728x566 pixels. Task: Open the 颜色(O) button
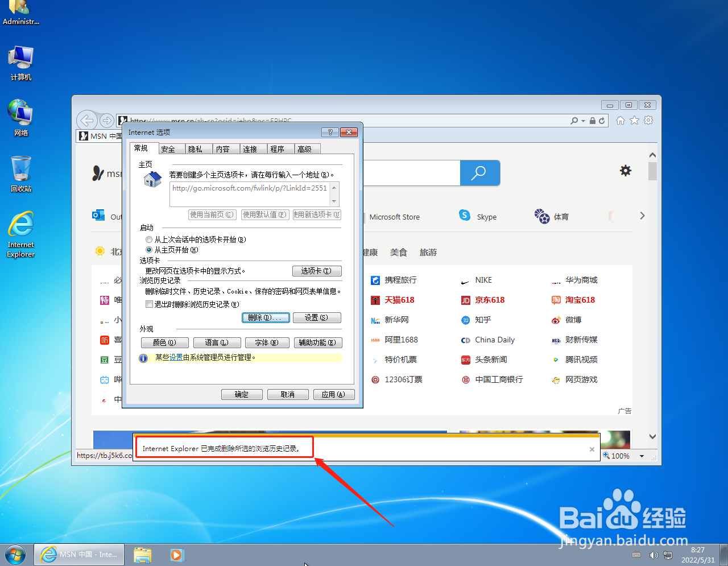coord(164,342)
